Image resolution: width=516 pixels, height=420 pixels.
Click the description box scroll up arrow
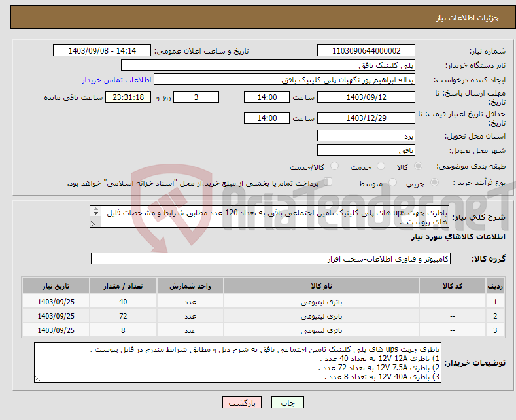95,209
